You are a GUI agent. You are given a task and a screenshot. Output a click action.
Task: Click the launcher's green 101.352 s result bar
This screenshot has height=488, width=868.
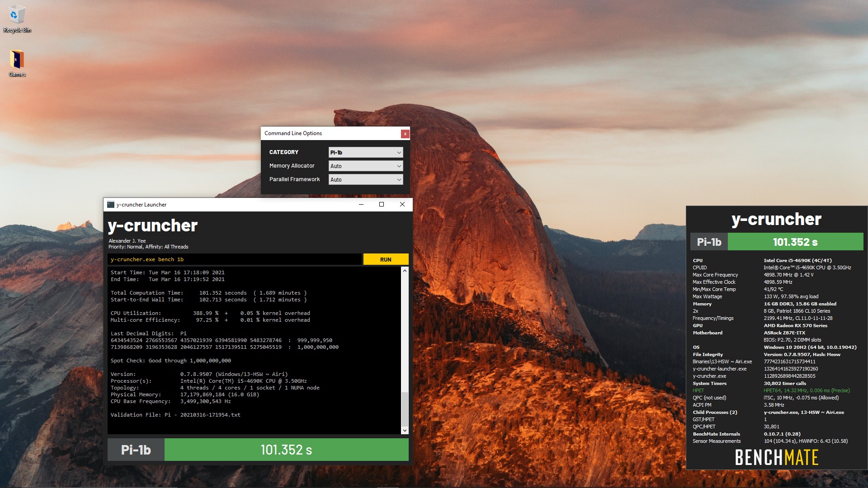click(x=286, y=450)
